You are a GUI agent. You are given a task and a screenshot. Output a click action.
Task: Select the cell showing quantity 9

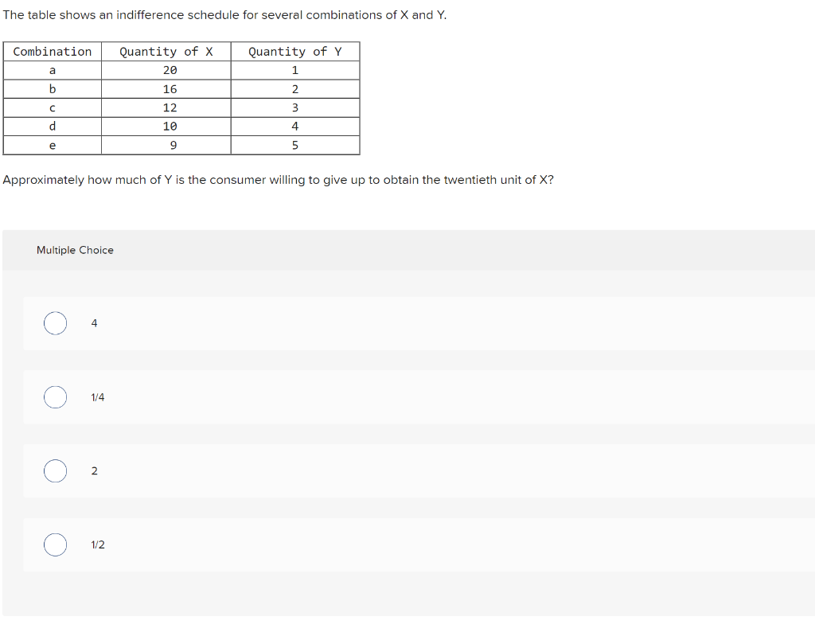coord(166,144)
